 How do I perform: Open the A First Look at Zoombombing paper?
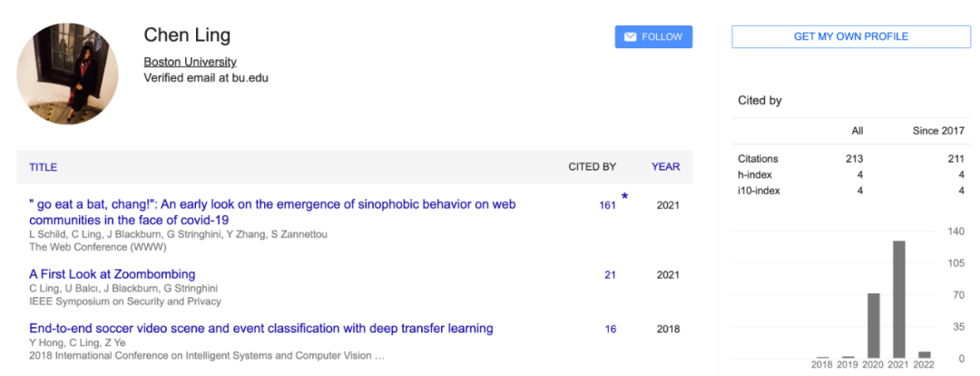(x=112, y=274)
